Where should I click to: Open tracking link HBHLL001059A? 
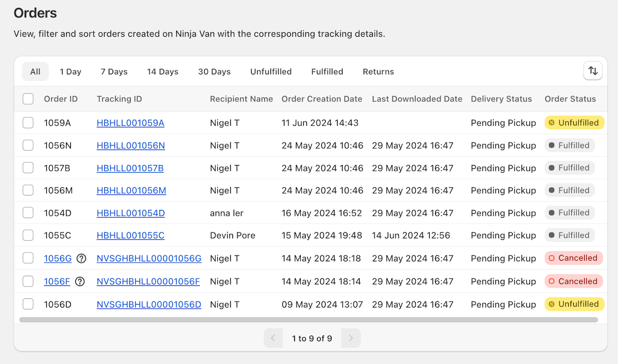pos(130,123)
